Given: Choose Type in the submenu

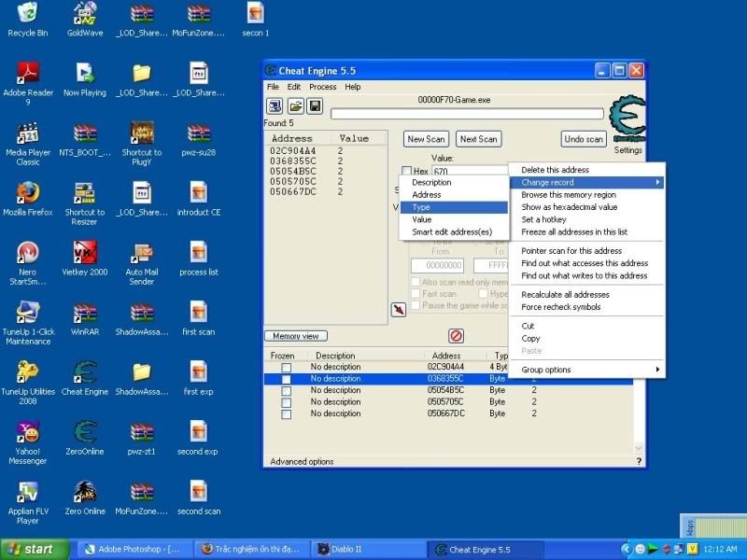Looking at the screenshot, I should (x=454, y=207).
